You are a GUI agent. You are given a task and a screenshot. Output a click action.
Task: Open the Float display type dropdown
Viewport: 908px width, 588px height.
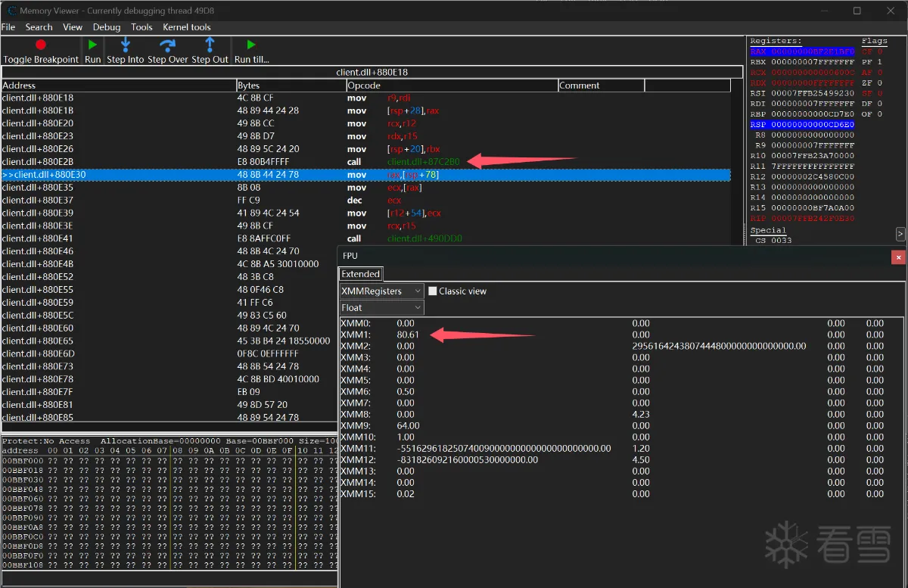(x=381, y=308)
